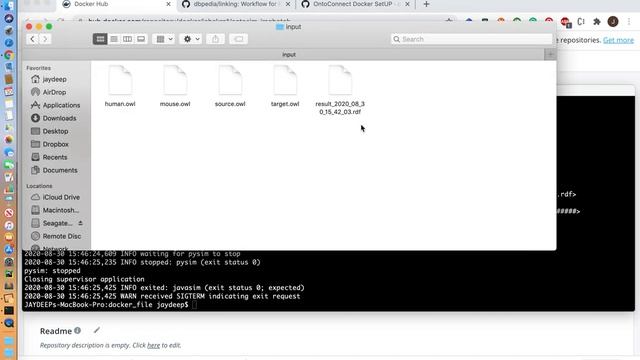Open AirDrop in Finder sidebar
The width and height of the screenshot is (640, 360).
coord(54,92)
